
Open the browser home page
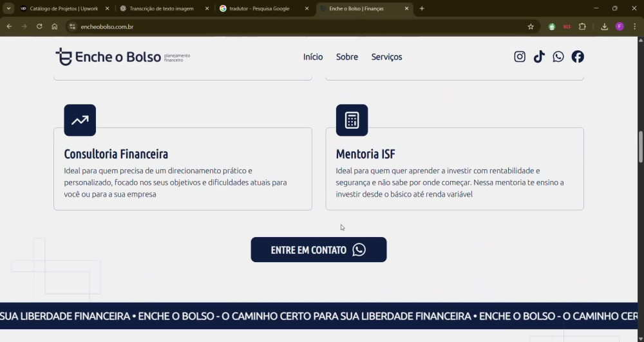point(55,26)
